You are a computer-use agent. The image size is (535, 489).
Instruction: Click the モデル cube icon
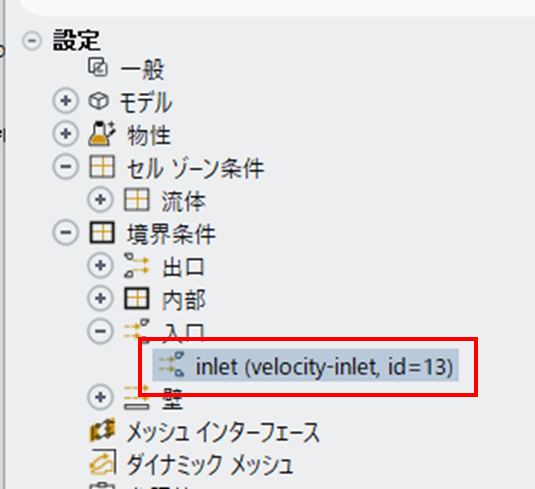point(99,101)
